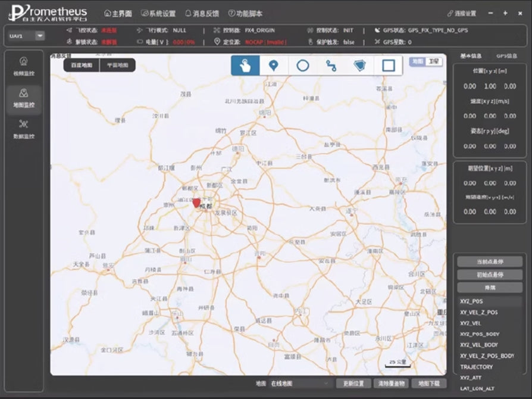
Task: Open the 系统设置 system settings menu
Action: pyautogui.click(x=158, y=14)
